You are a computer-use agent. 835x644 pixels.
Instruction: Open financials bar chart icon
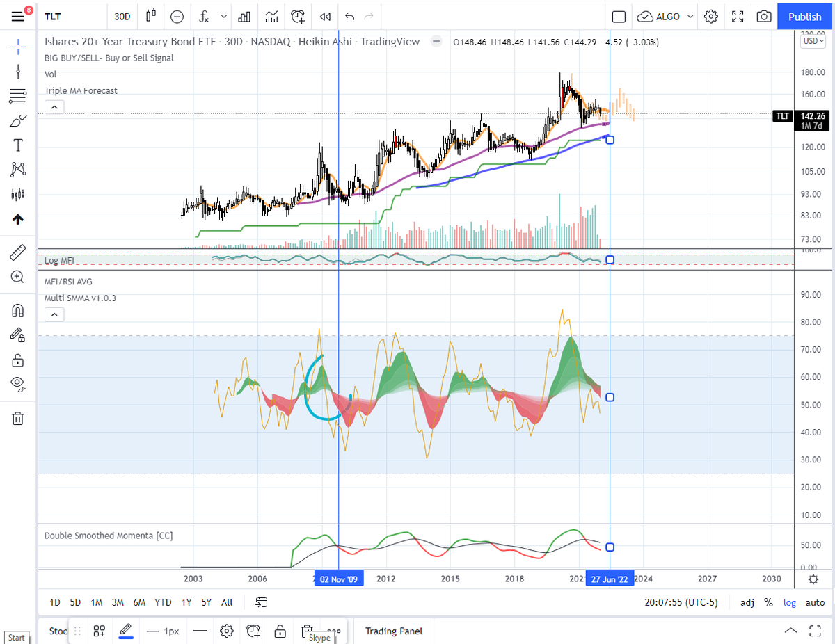[x=244, y=16]
